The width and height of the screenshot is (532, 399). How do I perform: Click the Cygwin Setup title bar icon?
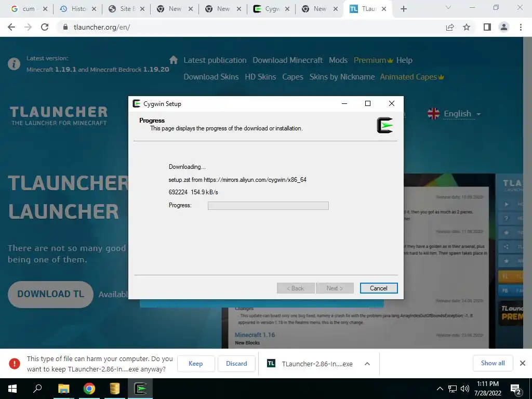pyautogui.click(x=137, y=103)
